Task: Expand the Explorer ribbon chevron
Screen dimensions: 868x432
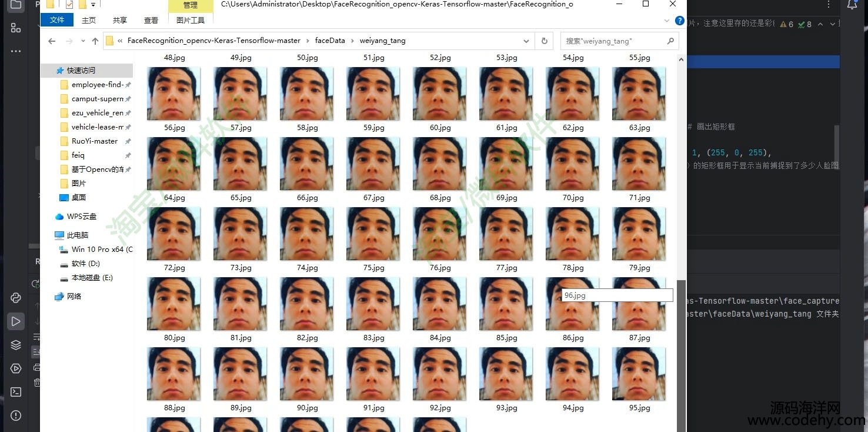Action: pyautogui.click(x=667, y=21)
